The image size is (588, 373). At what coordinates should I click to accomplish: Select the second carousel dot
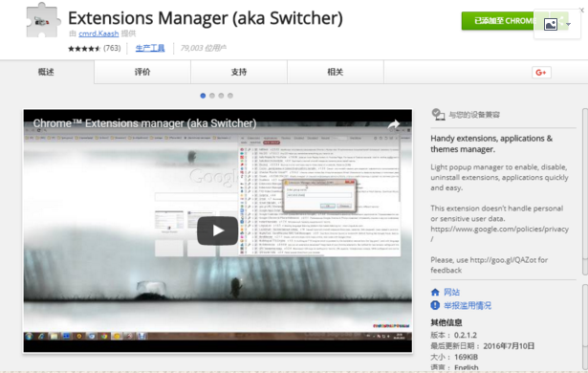(x=212, y=96)
